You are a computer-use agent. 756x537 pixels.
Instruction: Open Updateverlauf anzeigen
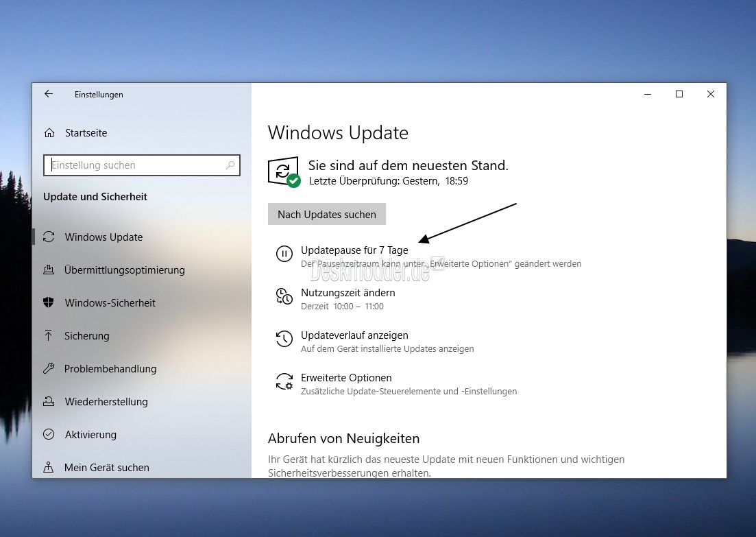(354, 335)
